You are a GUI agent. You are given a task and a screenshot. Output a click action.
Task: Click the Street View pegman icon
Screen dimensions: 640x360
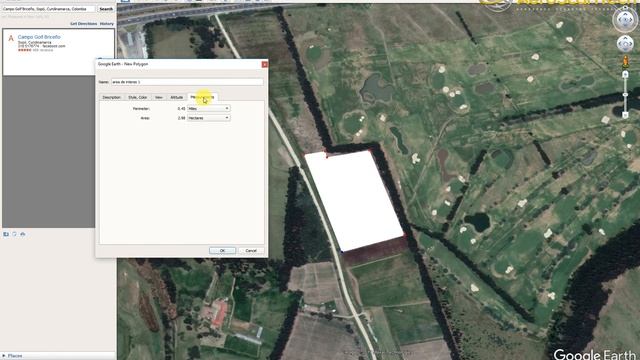click(x=625, y=62)
